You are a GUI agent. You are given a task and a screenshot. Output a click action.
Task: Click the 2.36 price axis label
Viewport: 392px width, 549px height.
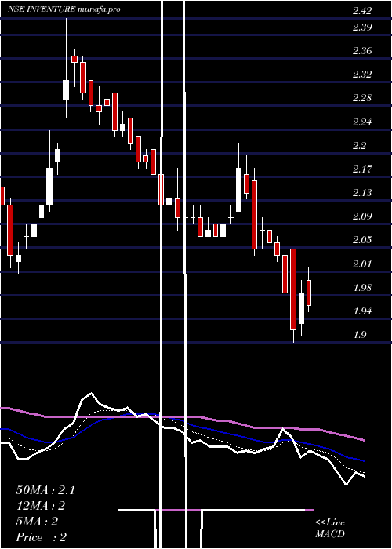pos(362,51)
